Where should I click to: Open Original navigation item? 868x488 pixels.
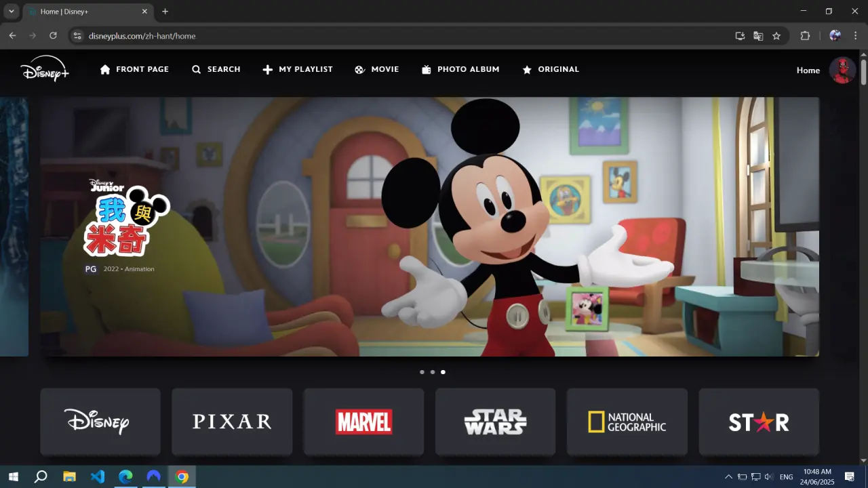(551, 69)
